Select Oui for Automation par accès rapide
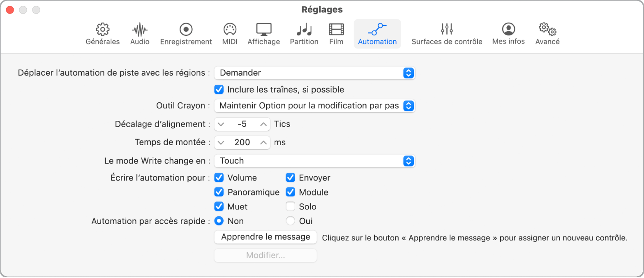644x278 pixels. coord(291,221)
